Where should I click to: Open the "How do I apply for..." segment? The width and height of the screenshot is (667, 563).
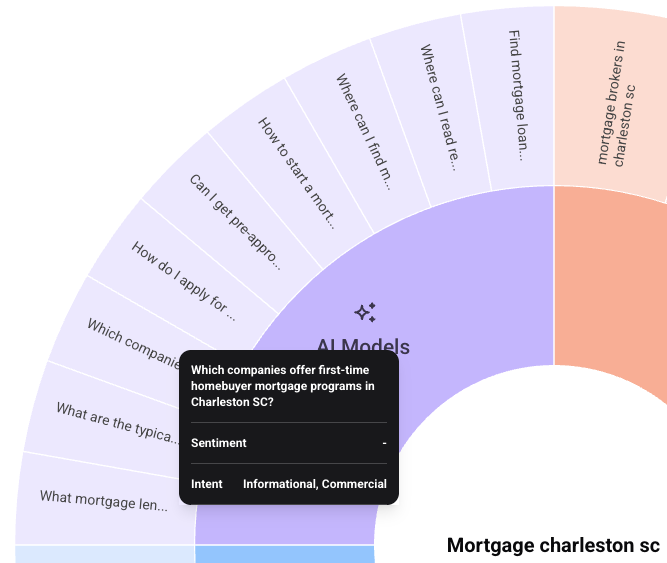click(183, 280)
